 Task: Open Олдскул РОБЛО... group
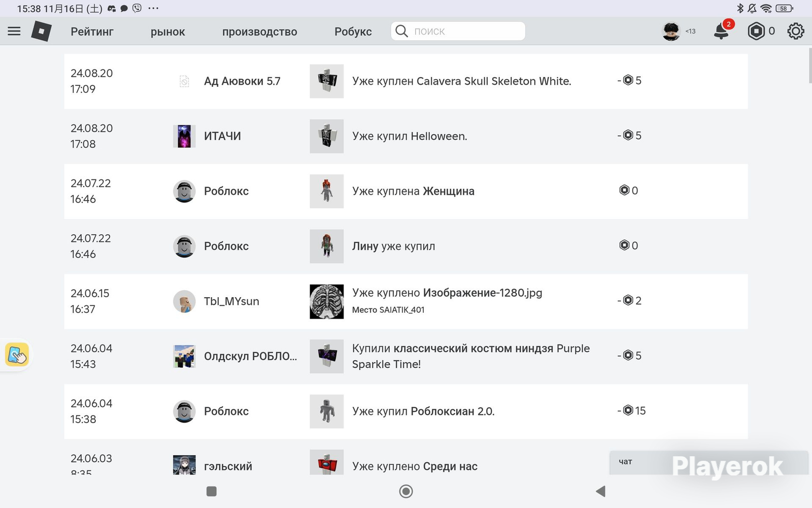point(251,357)
